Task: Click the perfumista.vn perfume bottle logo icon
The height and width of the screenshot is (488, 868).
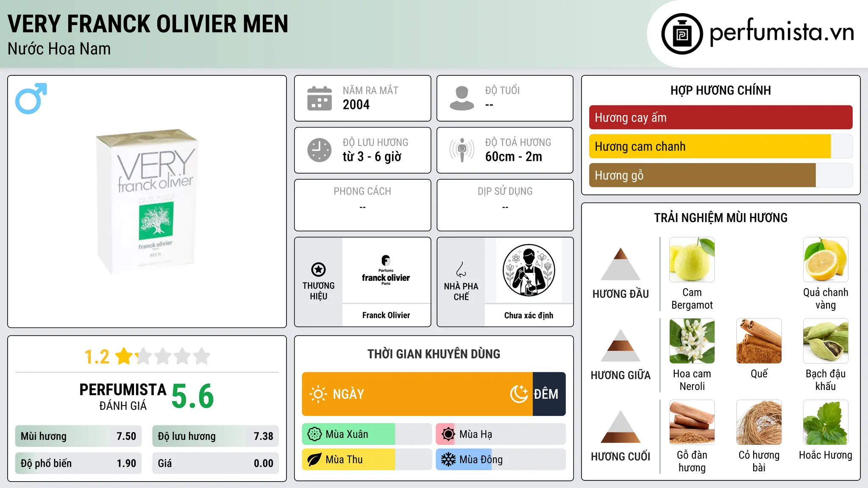Action: pos(682,34)
